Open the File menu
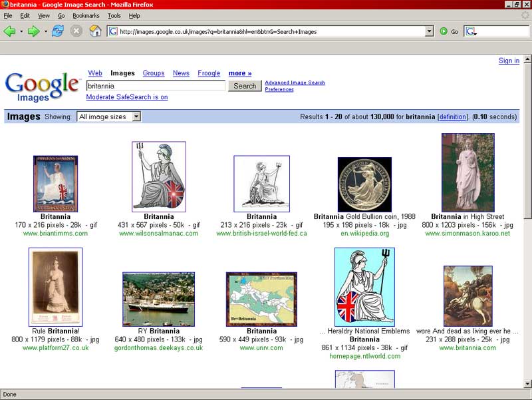The height and width of the screenshot is (400, 532). [8, 15]
